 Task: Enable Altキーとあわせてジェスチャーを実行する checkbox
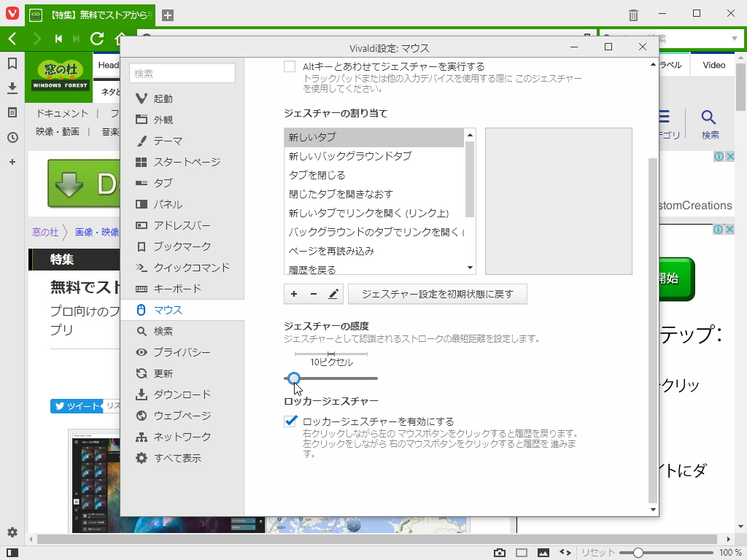pyautogui.click(x=290, y=66)
